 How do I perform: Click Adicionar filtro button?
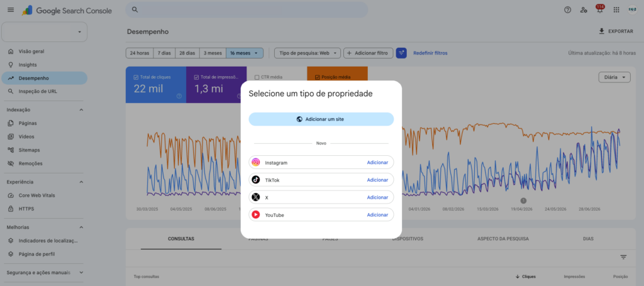pos(368,53)
